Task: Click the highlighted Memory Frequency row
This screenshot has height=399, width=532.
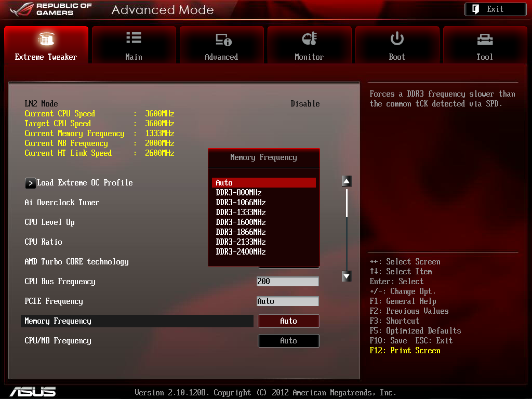Action: point(137,321)
